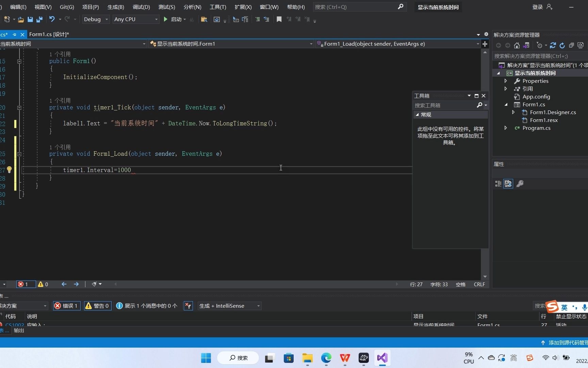The height and width of the screenshot is (368, 588).
Task: Click the Save All toolbar icon
Action: tap(39, 19)
